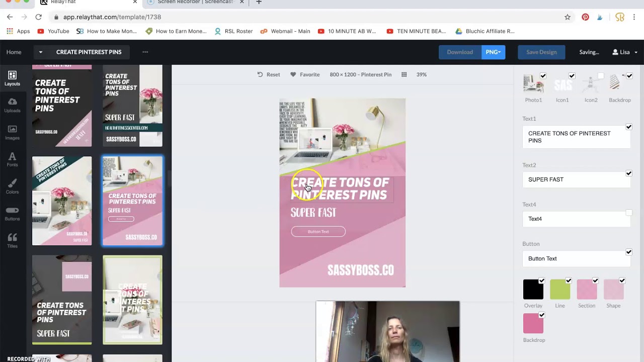Click the browser back arrow
644x362 pixels.
tap(10, 17)
